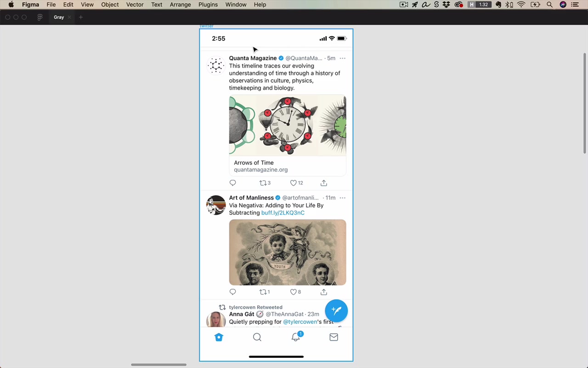Image resolution: width=588 pixels, height=368 pixels.
Task: Open the Youth engraving image
Action: coord(288,252)
